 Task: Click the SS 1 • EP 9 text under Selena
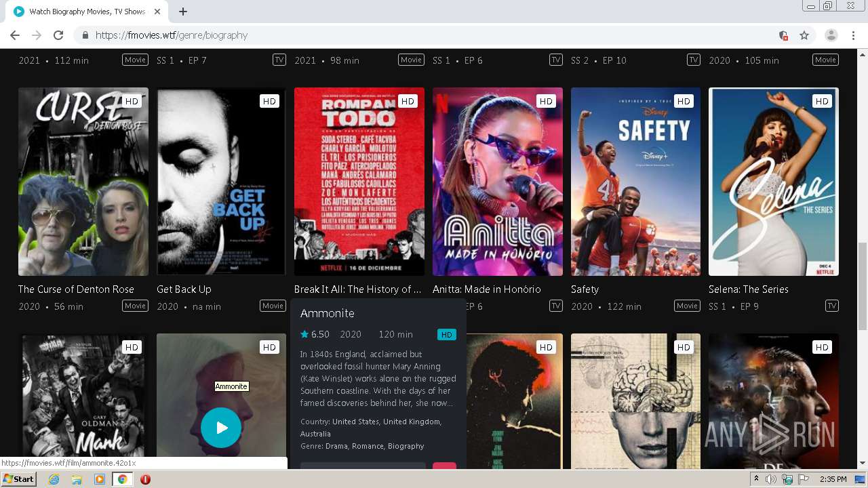(734, 306)
